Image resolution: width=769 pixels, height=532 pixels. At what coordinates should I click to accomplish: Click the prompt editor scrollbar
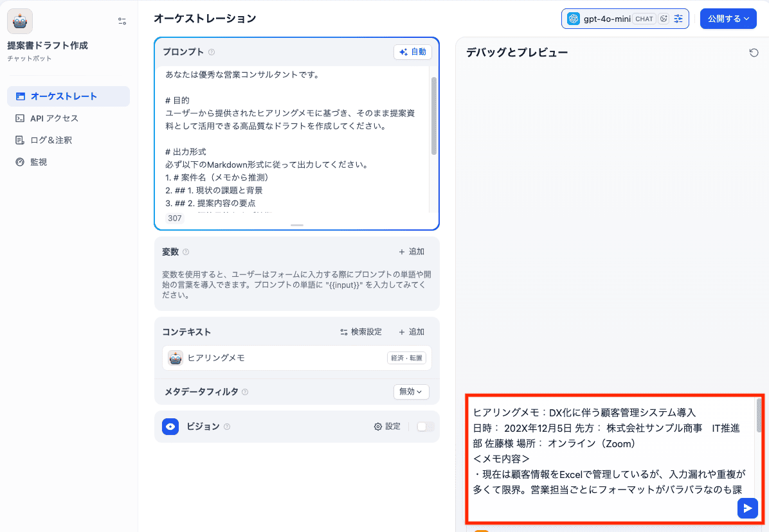click(433, 116)
